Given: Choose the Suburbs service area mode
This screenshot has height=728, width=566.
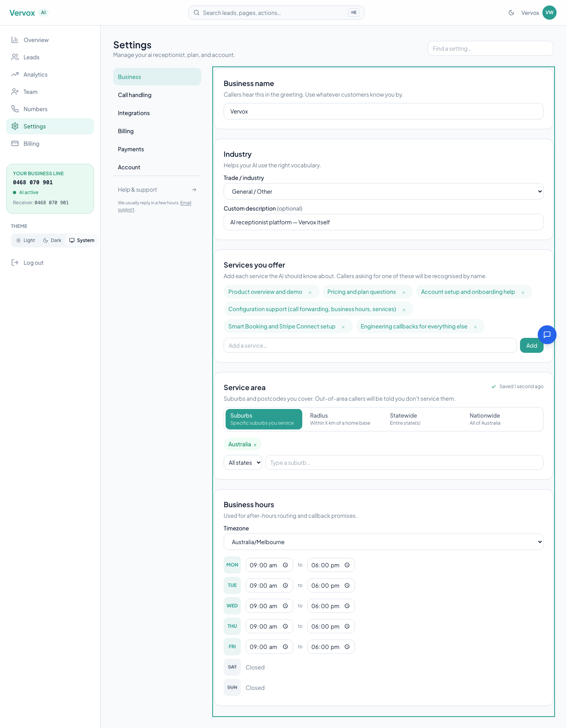Looking at the screenshot, I should tap(264, 419).
